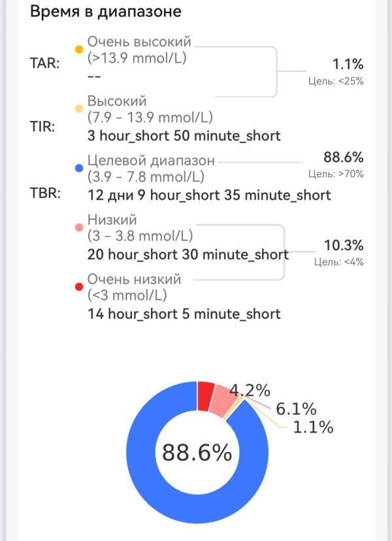392x541 pixels.
Task: Click the TIR label
Action: 42,127
